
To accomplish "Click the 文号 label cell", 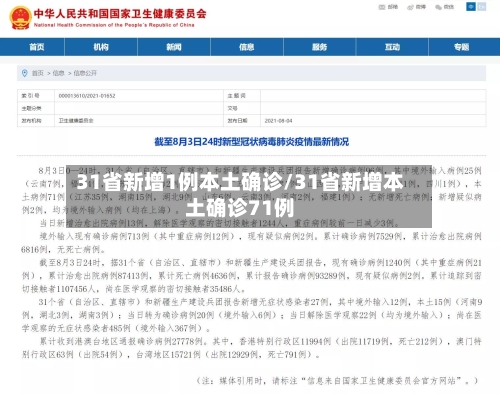I will [242, 108].
